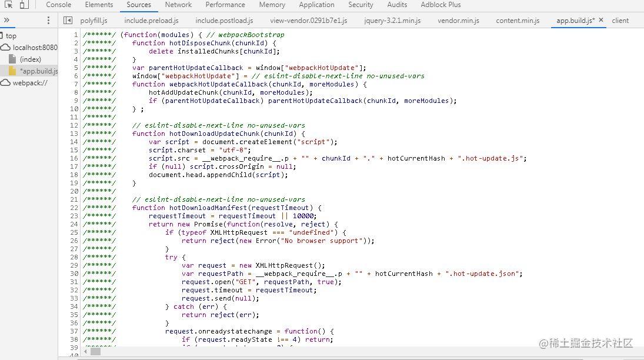Switch to the Console panel
Image resolution: width=644 pixels, height=360 pixels.
59,5
